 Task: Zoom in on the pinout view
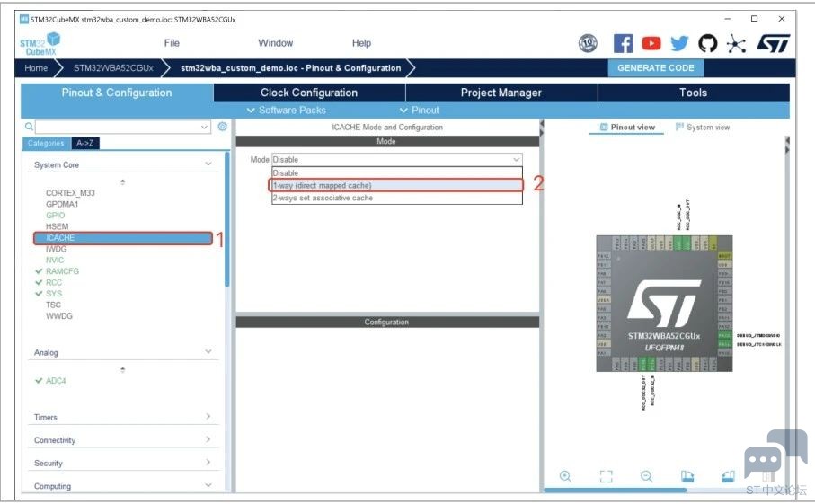coord(565,476)
